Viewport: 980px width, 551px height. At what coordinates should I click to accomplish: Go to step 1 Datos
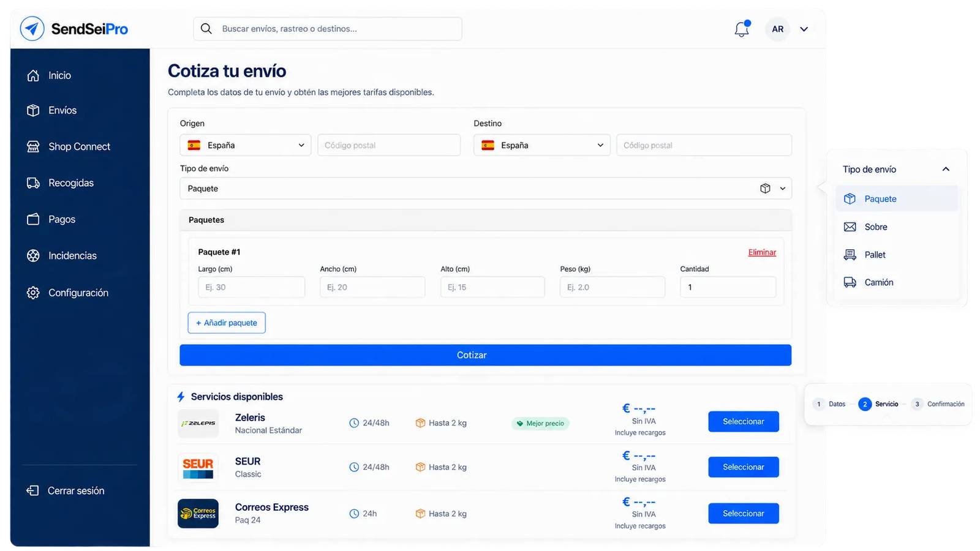point(829,404)
